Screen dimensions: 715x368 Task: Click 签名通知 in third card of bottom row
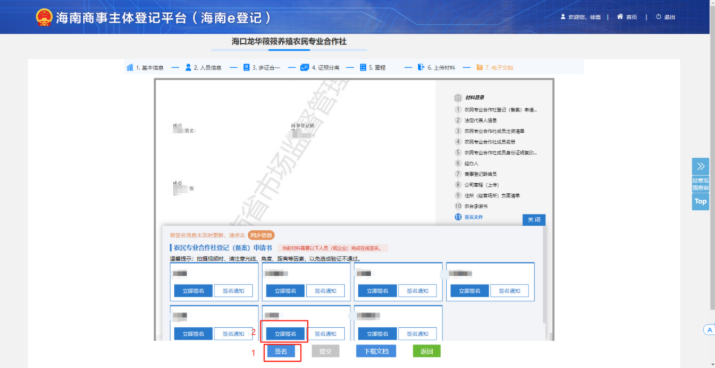click(x=418, y=334)
